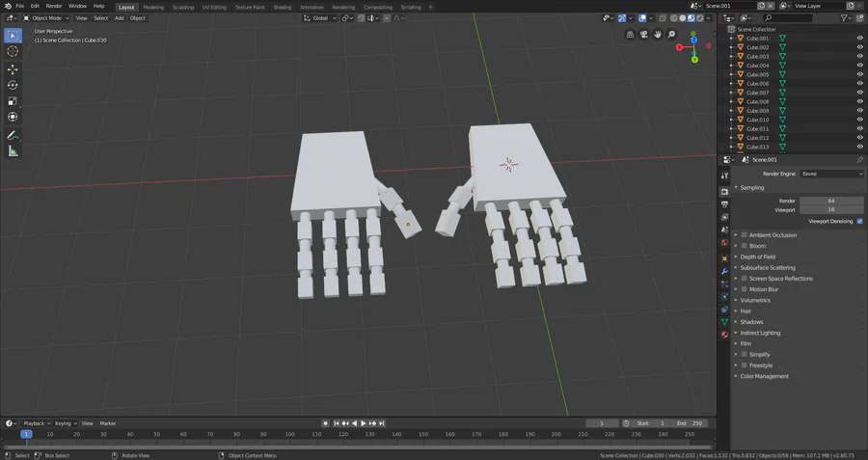Open the Object Mode dropdown
868x460 pixels.
(x=46, y=18)
